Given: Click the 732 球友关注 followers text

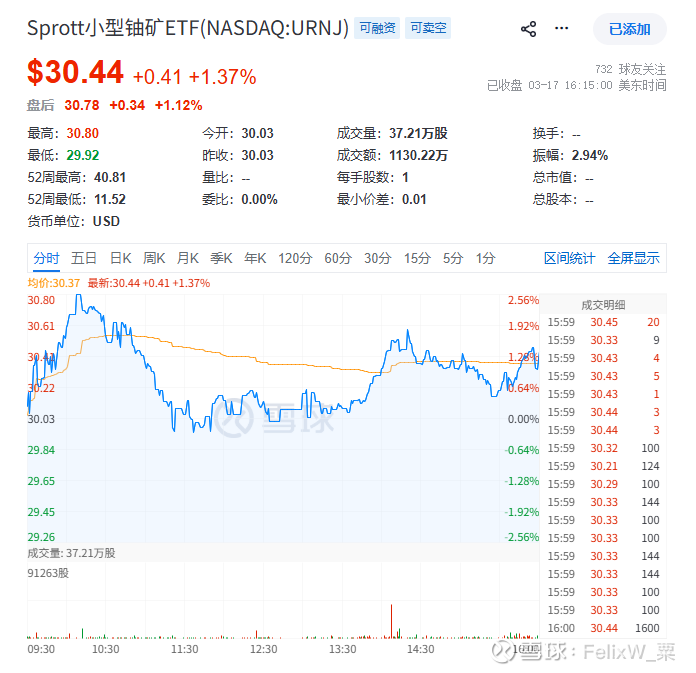Looking at the screenshot, I should pyautogui.click(x=630, y=69).
